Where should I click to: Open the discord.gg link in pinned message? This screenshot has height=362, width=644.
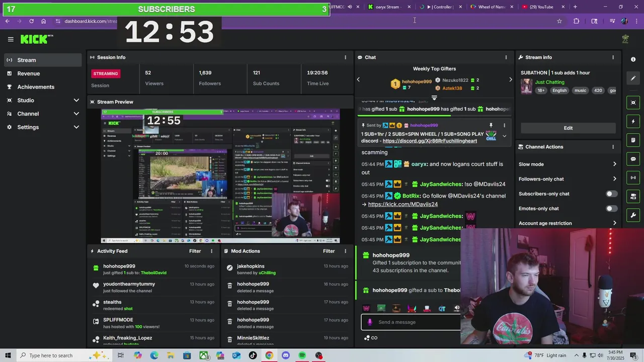(x=430, y=141)
